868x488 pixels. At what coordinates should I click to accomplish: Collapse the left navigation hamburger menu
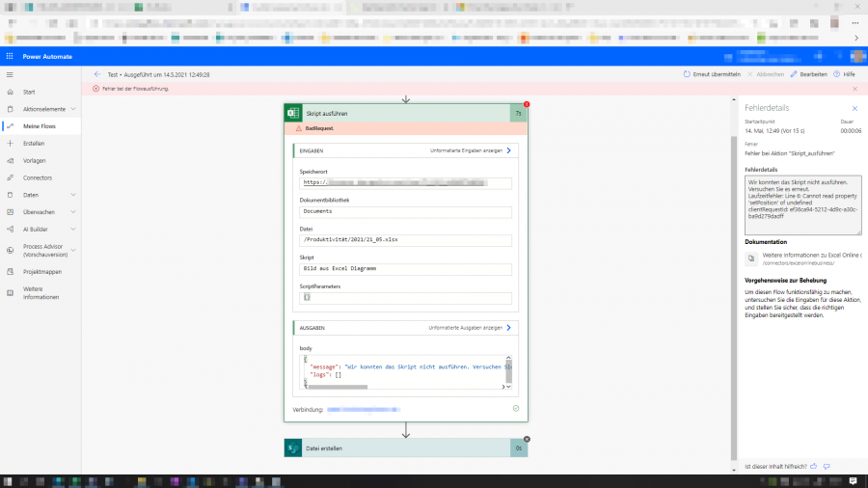click(x=10, y=74)
